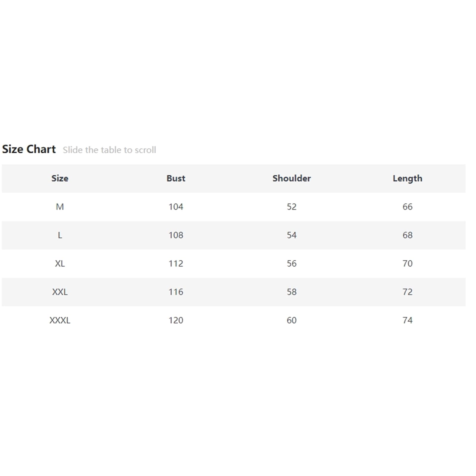Click length value 70 in XL row
Viewport: 476px width, 476px height.
tap(408, 264)
